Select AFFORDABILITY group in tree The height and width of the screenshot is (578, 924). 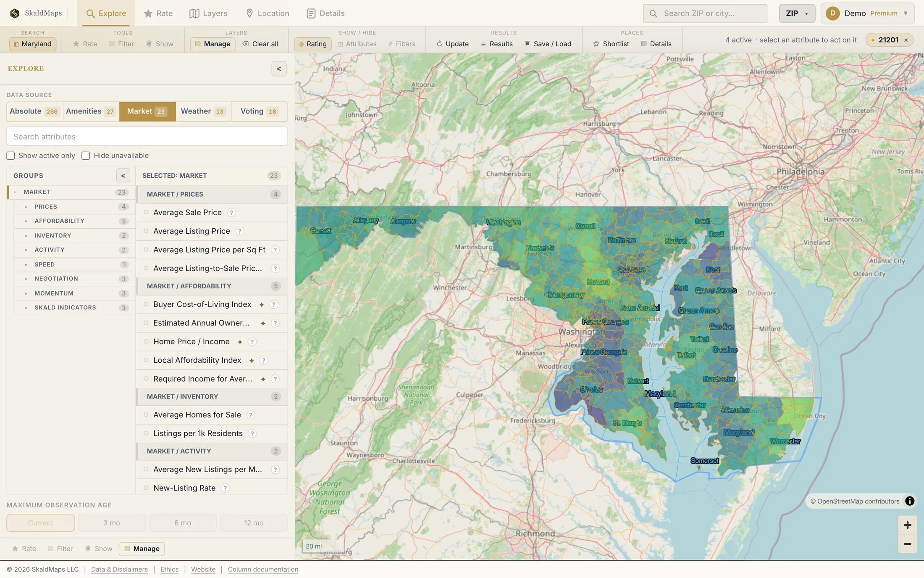coord(74,221)
